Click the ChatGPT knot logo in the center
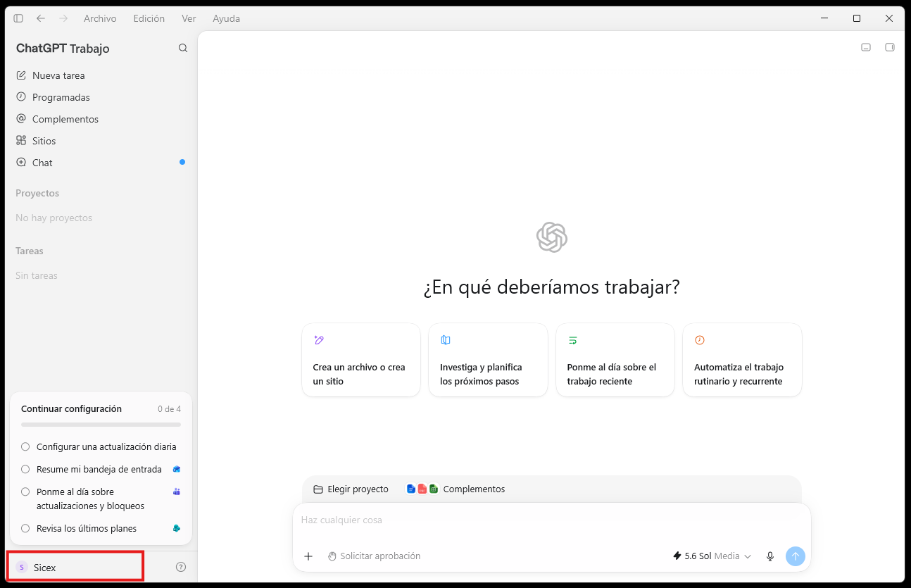The height and width of the screenshot is (588, 911). (x=552, y=237)
